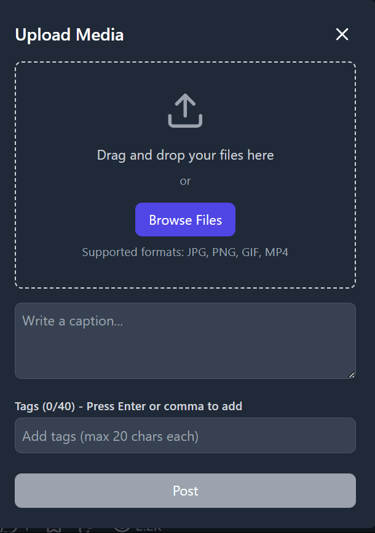Click the upload arrow icon
The image size is (375, 533).
(x=185, y=111)
